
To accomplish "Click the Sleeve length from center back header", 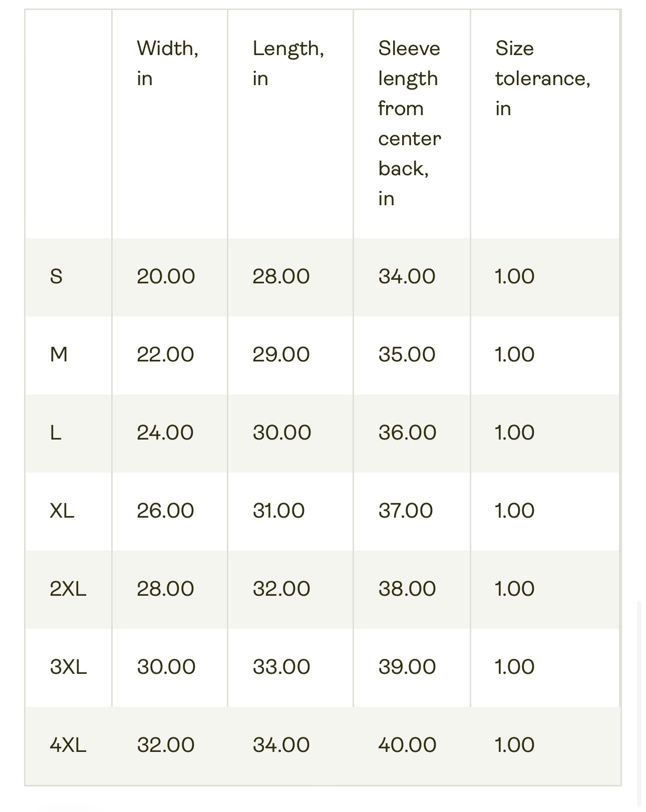I will pos(409,123).
